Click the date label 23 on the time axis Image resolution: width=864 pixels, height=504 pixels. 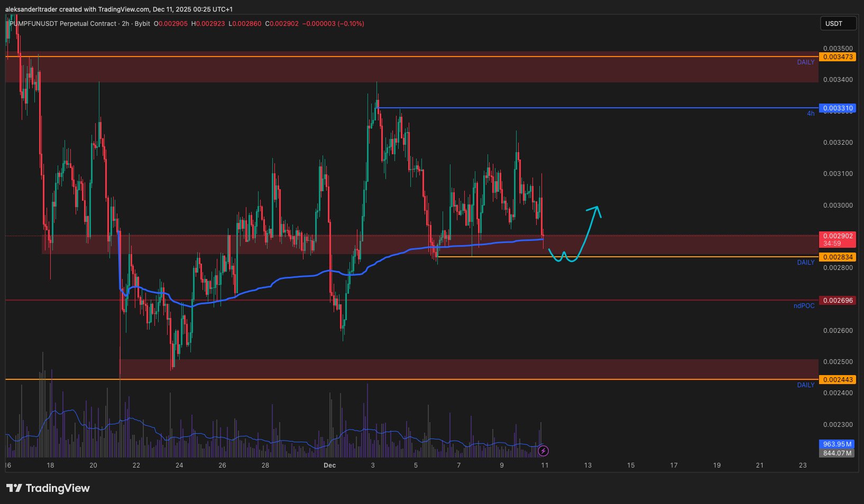(x=803, y=465)
